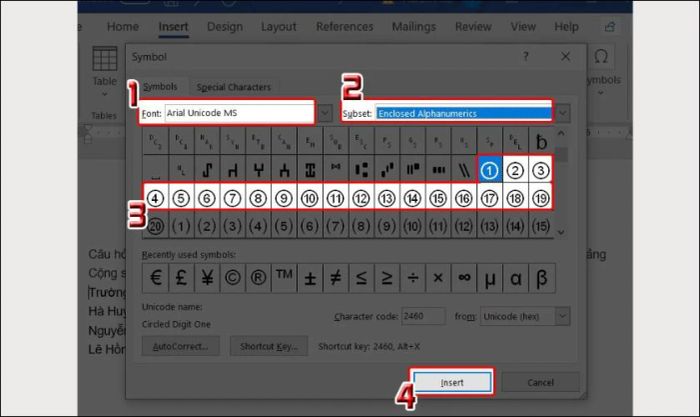Click the symbol grid scroll-up arrow
Screen dimensions: 700x417
coord(561,133)
